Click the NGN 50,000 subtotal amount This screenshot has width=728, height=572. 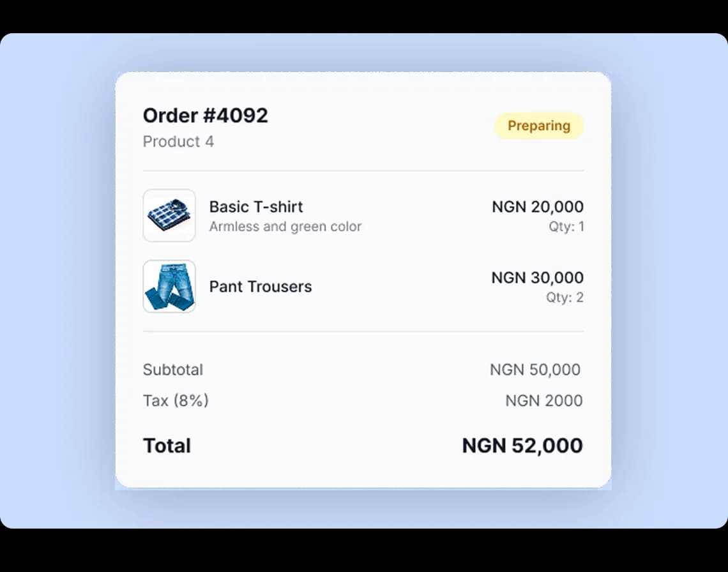point(542,370)
